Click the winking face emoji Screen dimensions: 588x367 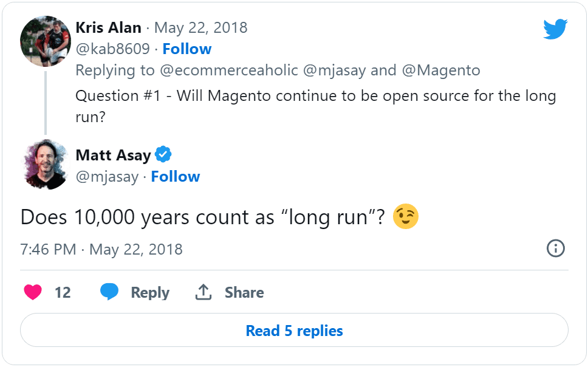click(406, 217)
